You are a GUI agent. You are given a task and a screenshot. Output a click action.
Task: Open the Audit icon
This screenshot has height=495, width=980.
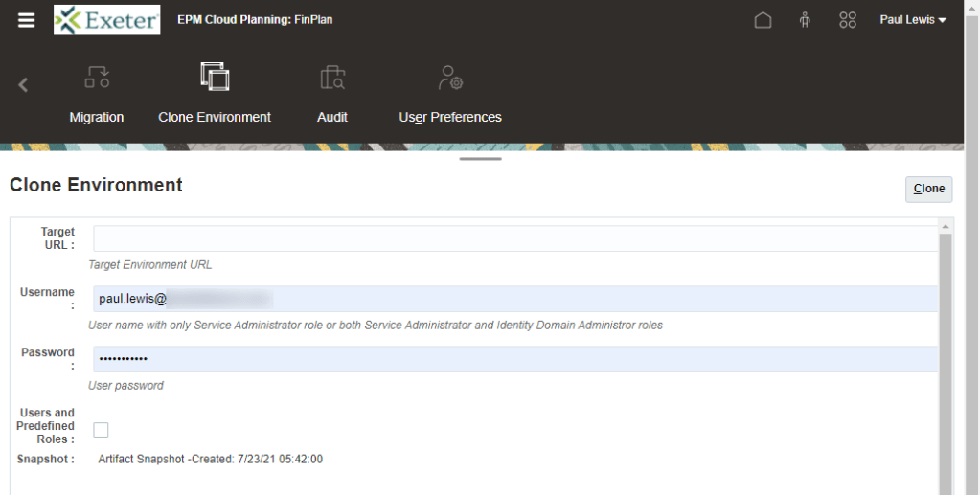pyautogui.click(x=332, y=78)
